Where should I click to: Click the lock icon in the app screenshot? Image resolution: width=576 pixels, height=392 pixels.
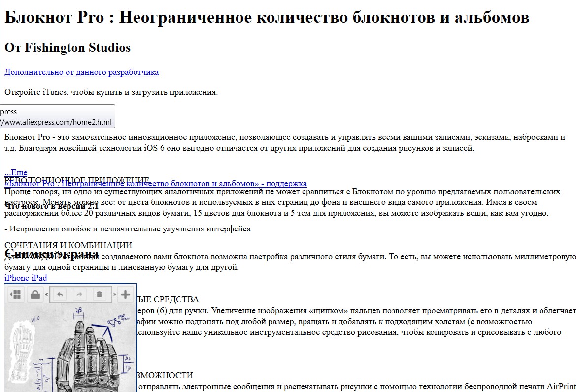point(35,294)
